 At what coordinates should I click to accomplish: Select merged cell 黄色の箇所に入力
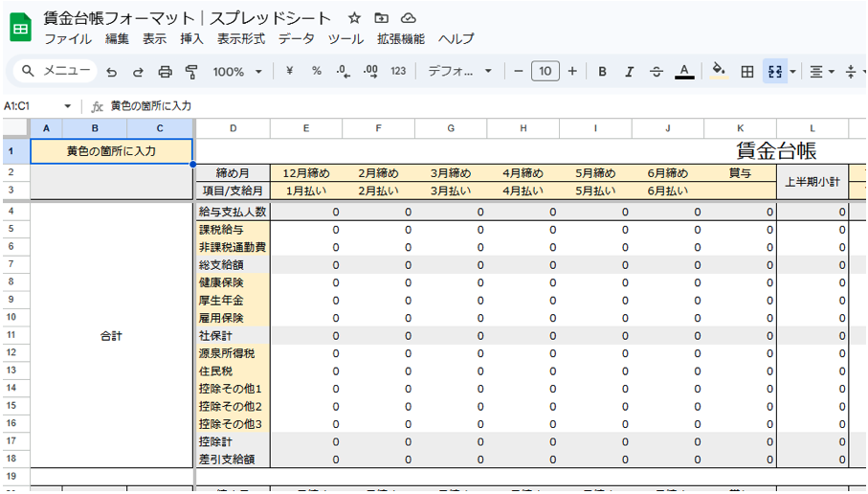click(x=111, y=151)
